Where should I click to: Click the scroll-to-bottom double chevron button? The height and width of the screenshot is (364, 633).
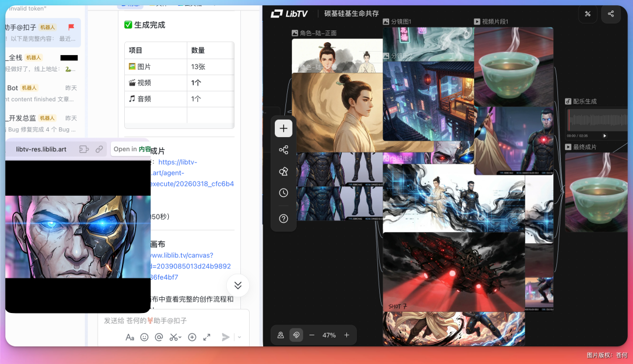pos(238,285)
